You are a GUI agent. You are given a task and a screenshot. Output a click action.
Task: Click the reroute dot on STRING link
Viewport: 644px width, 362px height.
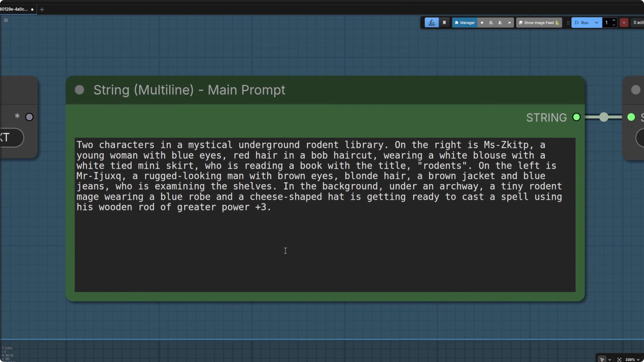click(604, 117)
